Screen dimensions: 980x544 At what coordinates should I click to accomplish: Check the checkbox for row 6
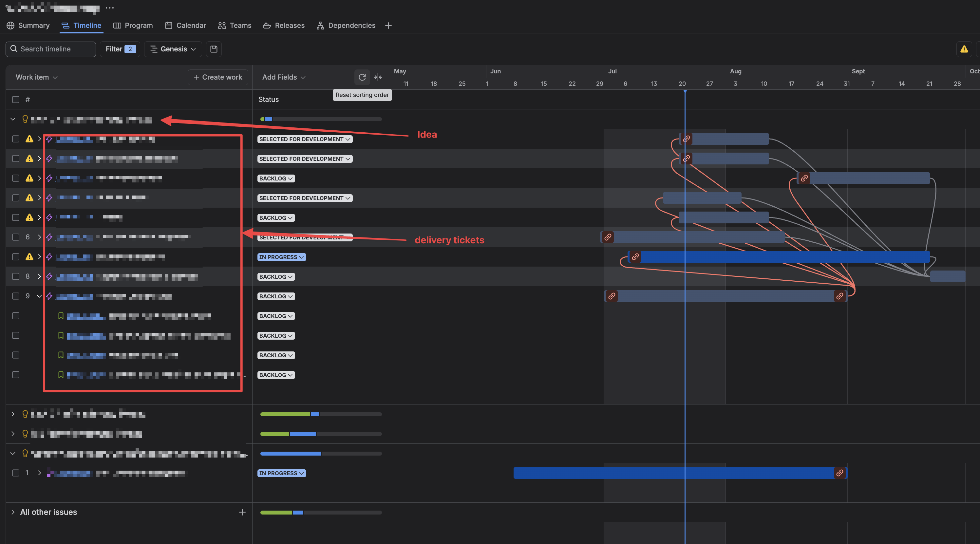click(x=16, y=237)
